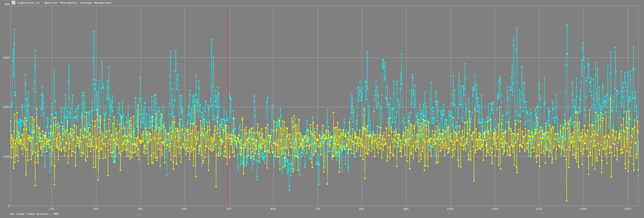Click the "500" x-axis frame label

tap(229, 209)
